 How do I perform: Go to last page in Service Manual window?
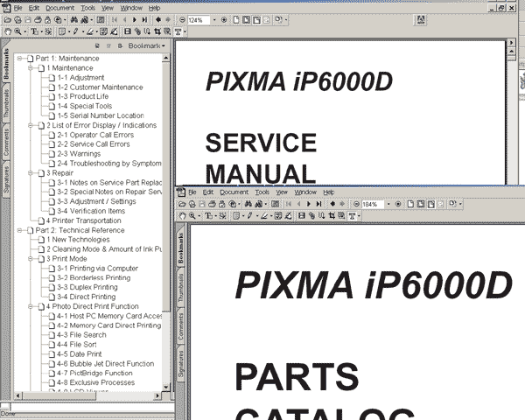coord(144,20)
